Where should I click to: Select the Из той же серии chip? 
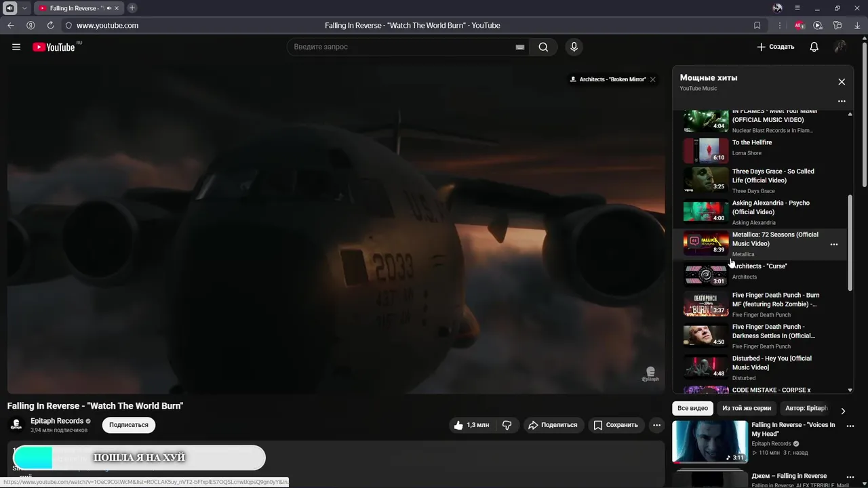[747, 408]
